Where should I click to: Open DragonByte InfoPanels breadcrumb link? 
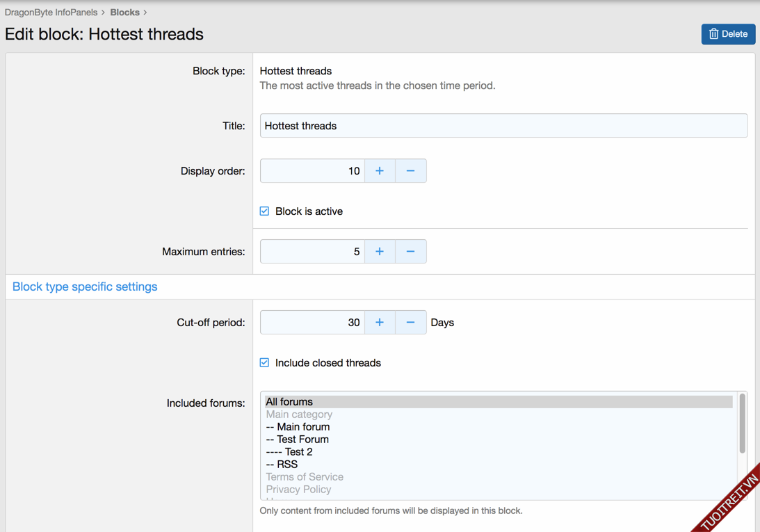click(x=51, y=13)
